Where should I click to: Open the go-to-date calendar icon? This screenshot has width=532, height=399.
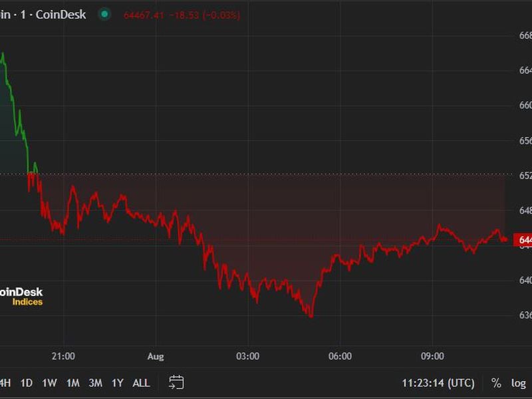tap(176, 382)
